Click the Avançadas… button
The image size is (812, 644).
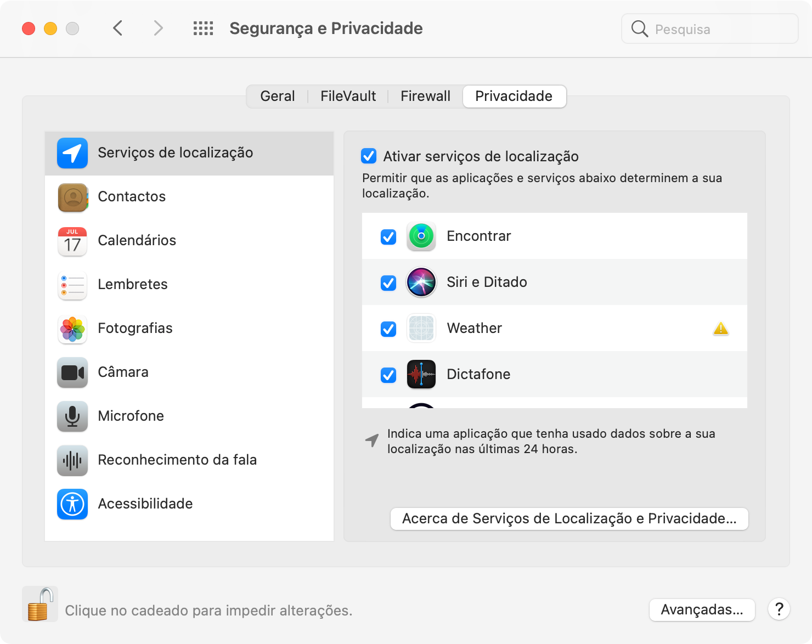(x=702, y=609)
